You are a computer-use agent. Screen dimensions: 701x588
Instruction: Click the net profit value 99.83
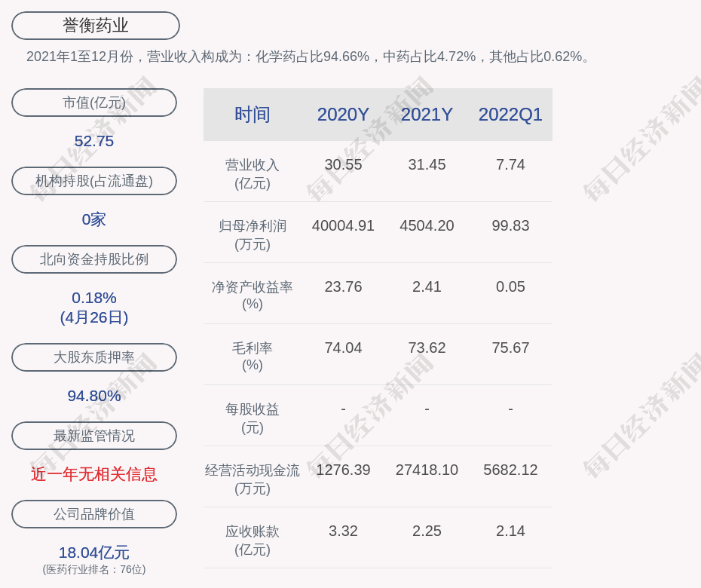click(510, 226)
